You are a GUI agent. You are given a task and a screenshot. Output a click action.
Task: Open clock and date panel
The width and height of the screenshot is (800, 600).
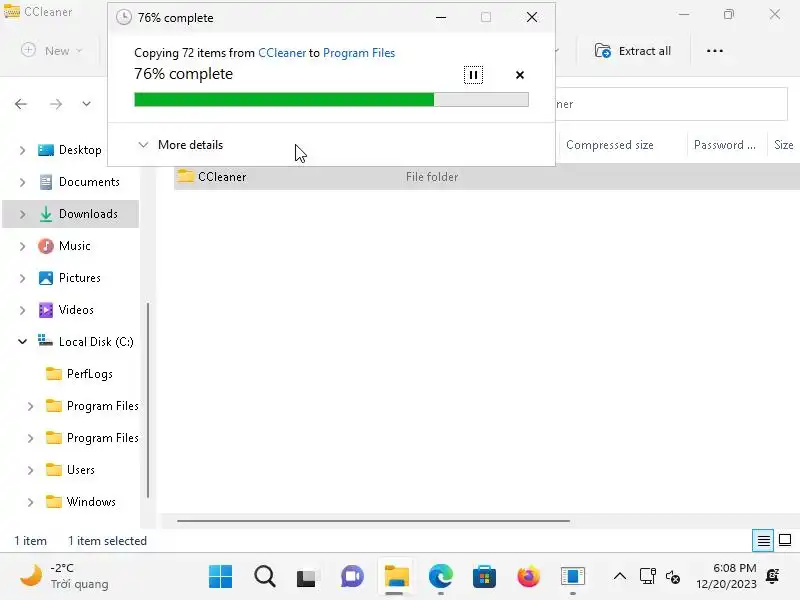tap(727, 576)
